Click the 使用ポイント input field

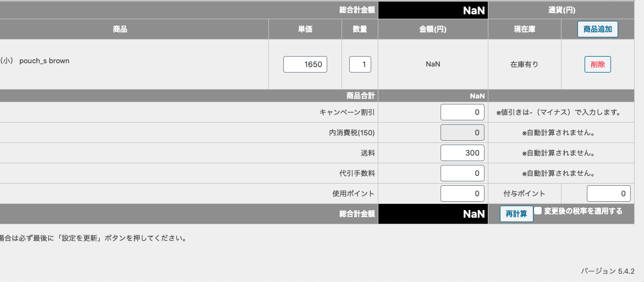463,193
